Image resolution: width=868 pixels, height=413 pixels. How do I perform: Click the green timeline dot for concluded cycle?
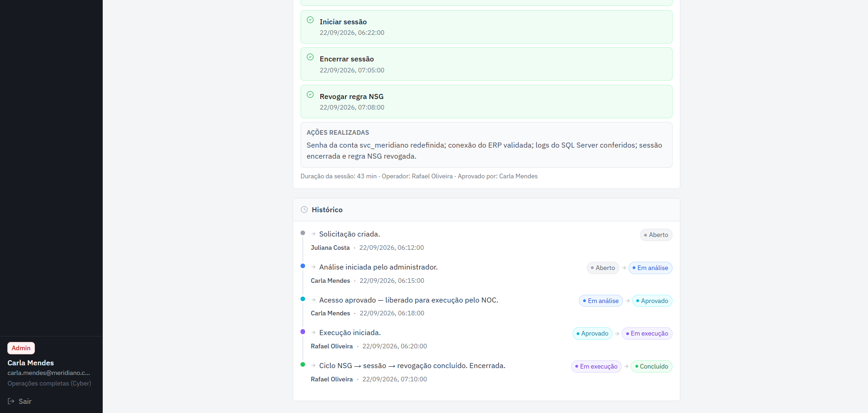coord(303,364)
